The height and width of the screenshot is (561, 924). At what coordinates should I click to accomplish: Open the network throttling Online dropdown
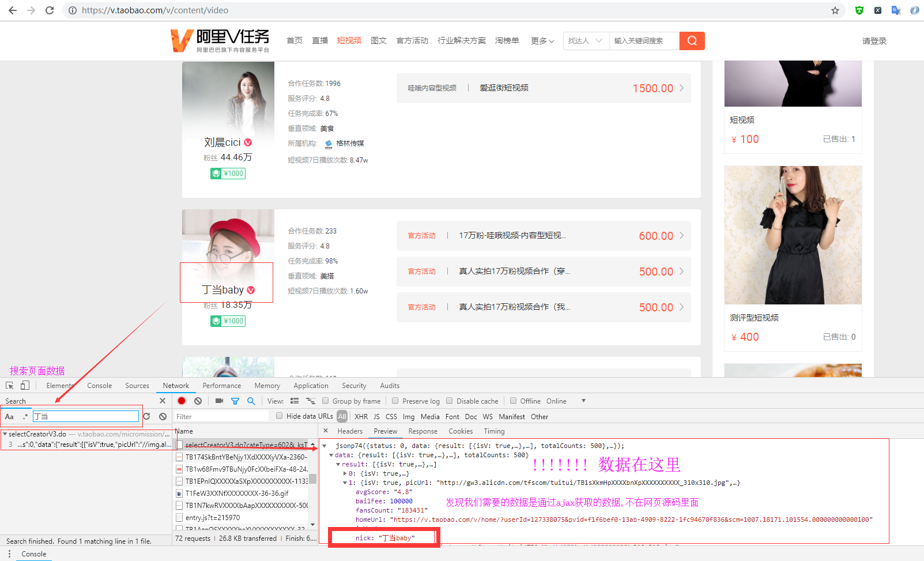click(565, 401)
